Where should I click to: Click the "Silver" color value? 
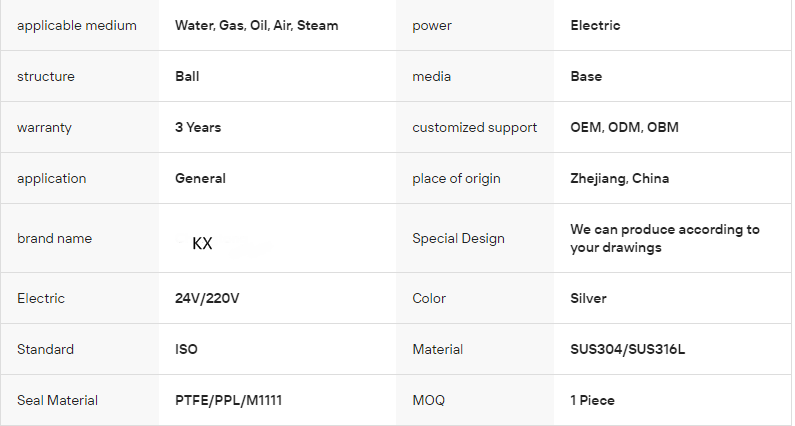pos(588,298)
